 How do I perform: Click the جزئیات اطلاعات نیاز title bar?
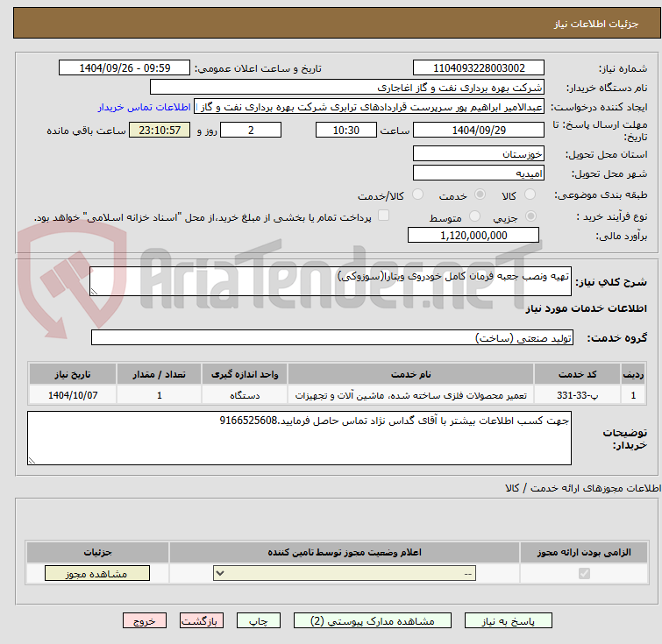[x=337, y=23]
